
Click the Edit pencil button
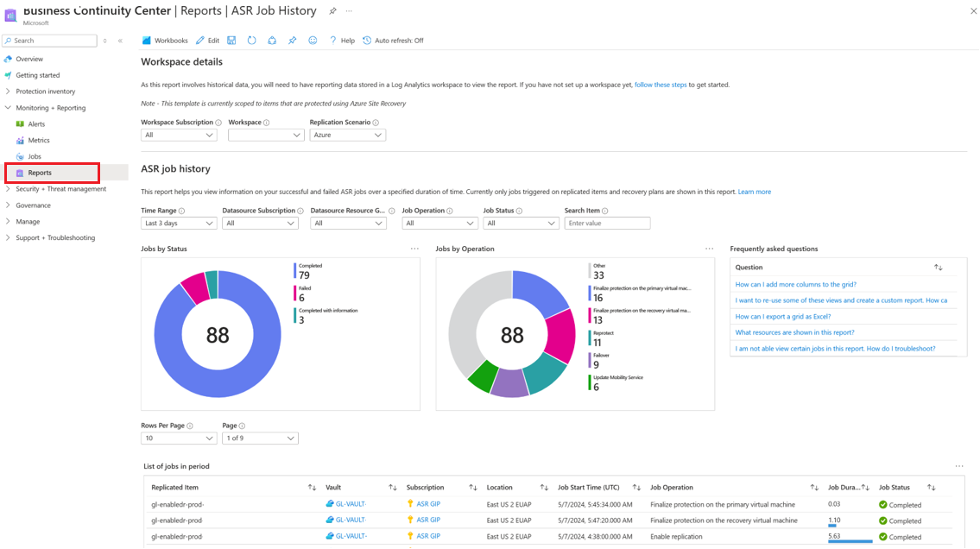[207, 41]
